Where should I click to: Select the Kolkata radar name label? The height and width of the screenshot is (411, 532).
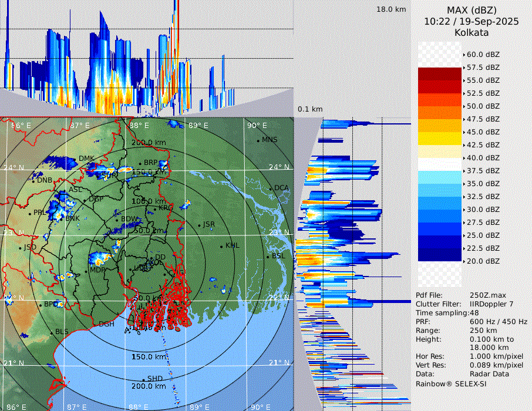point(472,32)
